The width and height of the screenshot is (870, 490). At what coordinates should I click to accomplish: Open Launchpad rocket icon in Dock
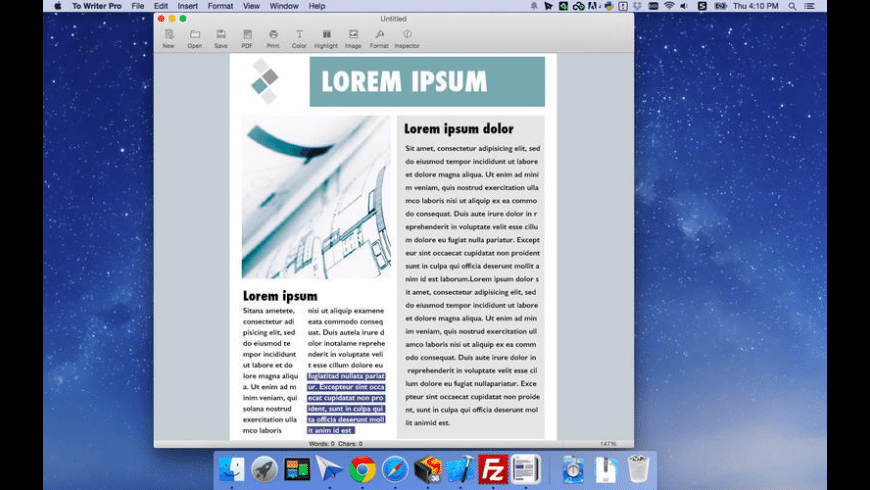(x=264, y=469)
